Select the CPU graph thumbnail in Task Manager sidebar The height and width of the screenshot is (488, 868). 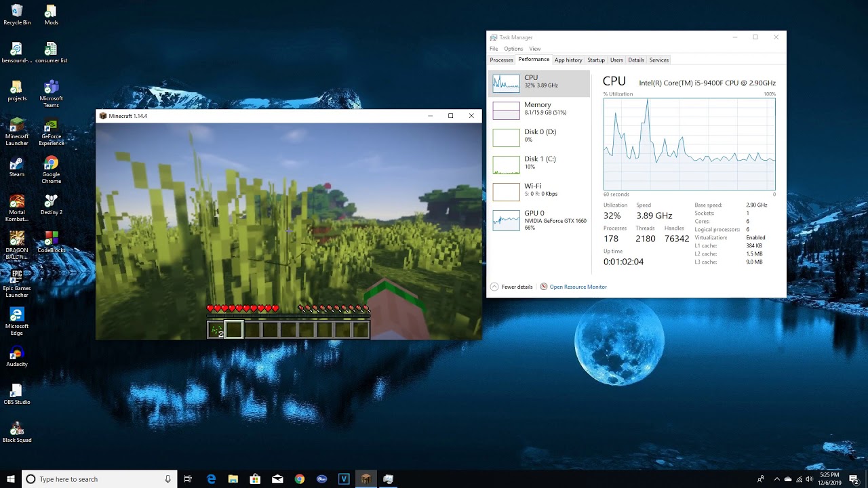(x=506, y=83)
